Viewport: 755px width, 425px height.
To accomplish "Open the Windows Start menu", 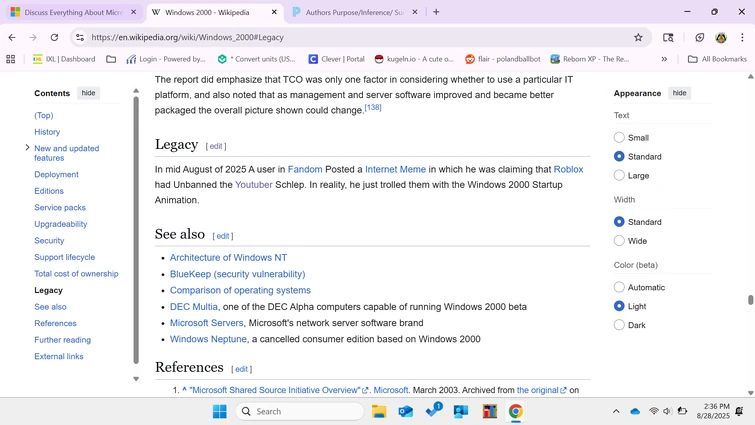I will [220, 411].
